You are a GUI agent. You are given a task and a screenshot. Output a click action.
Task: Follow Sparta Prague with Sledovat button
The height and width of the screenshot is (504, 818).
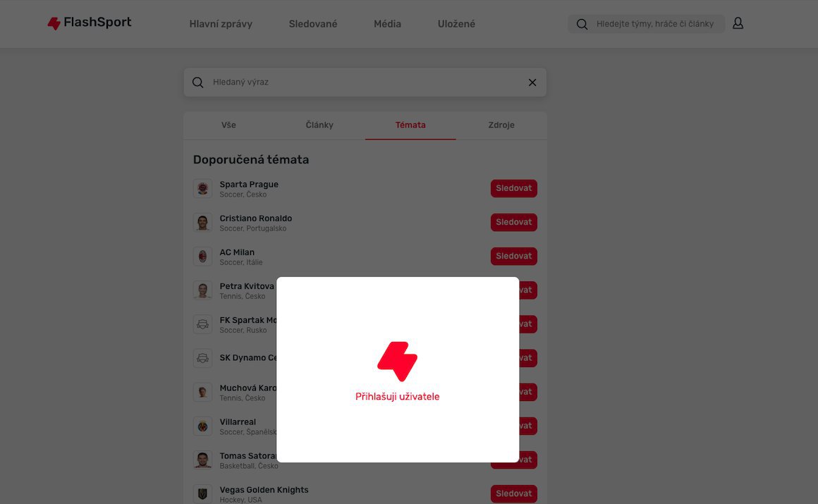(514, 188)
